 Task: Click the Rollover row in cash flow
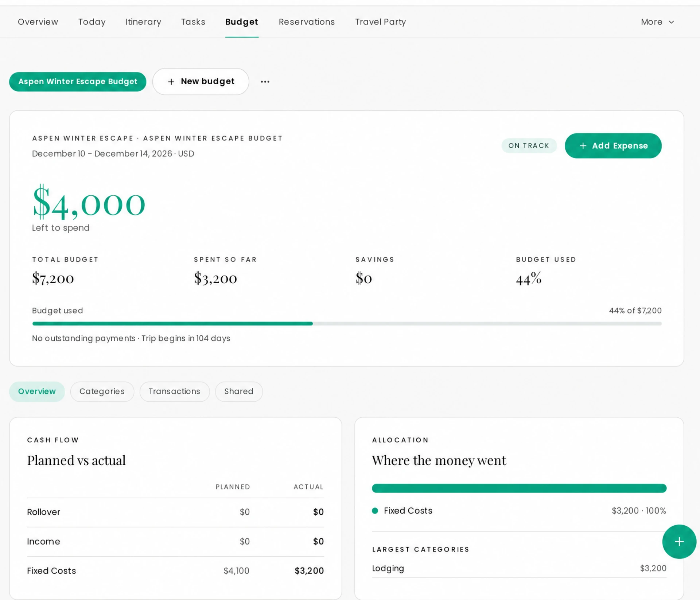point(175,512)
